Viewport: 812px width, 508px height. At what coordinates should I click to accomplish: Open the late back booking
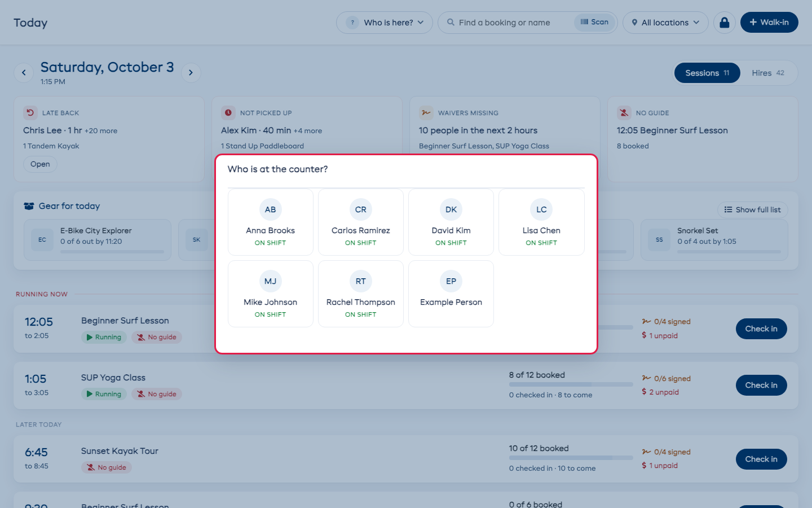coord(40,164)
